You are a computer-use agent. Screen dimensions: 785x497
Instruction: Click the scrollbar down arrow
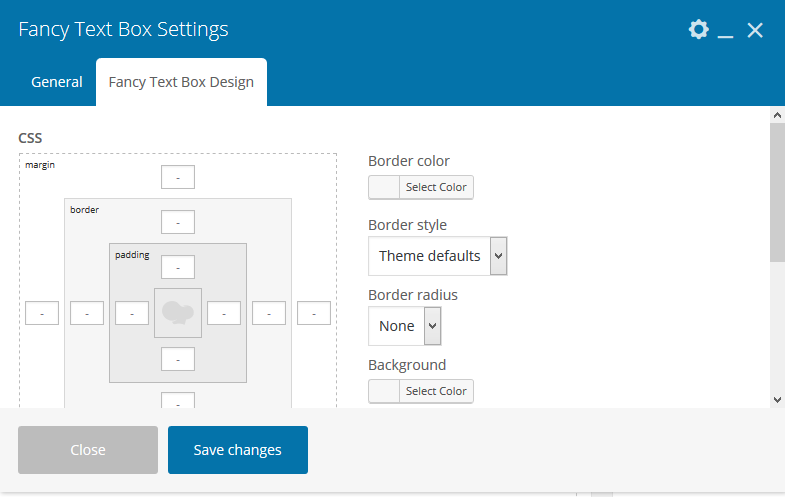(x=777, y=399)
